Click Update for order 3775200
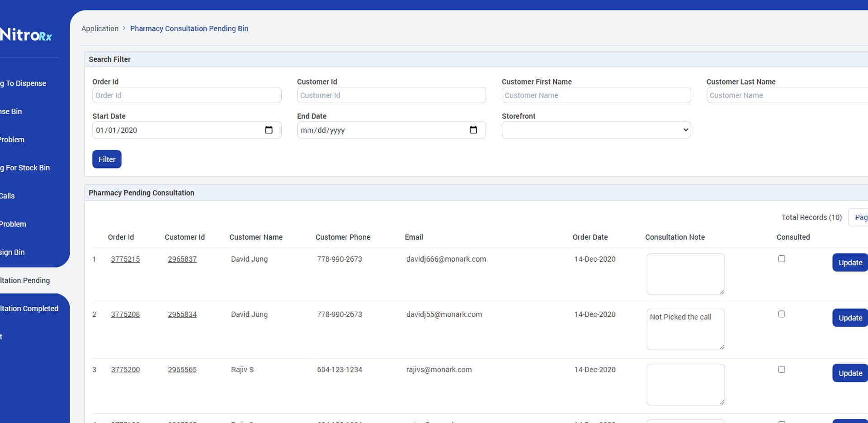Image resolution: width=868 pixels, height=423 pixels. (x=850, y=373)
